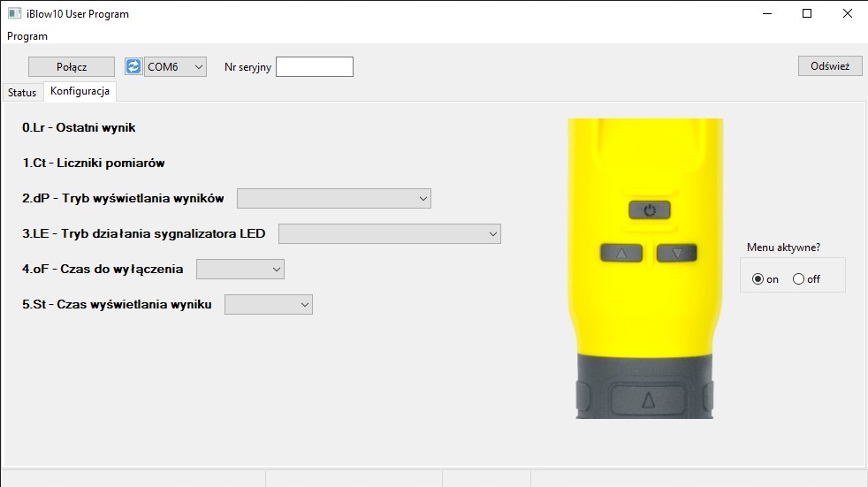Maximize the iBlow10 window
Screen dimensions: 868x487
(807, 13)
